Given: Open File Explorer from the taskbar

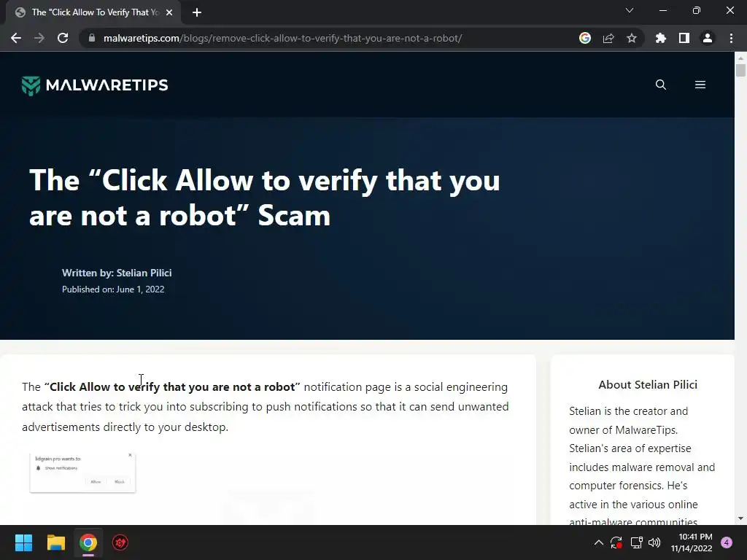Looking at the screenshot, I should [55, 542].
